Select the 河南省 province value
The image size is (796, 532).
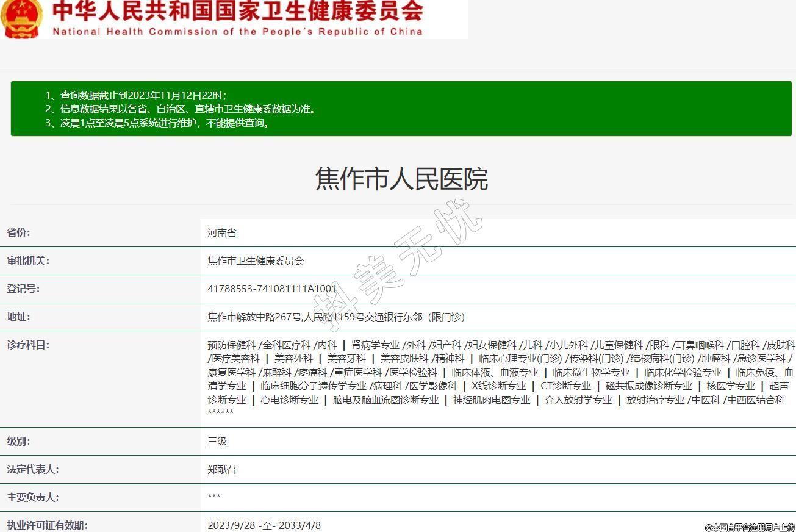[221, 232]
